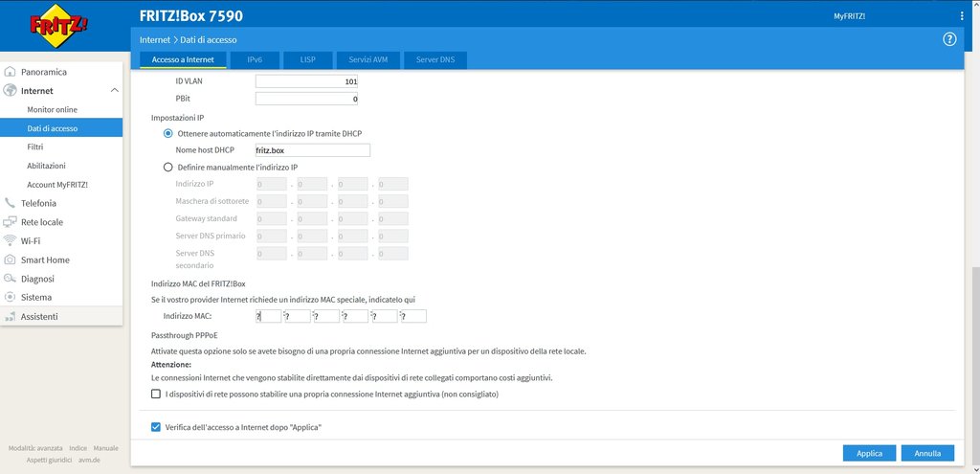The height and width of the screenshot is (474, 980).
Task: Click the Annulla button
Action: click(x=927, y=453)
